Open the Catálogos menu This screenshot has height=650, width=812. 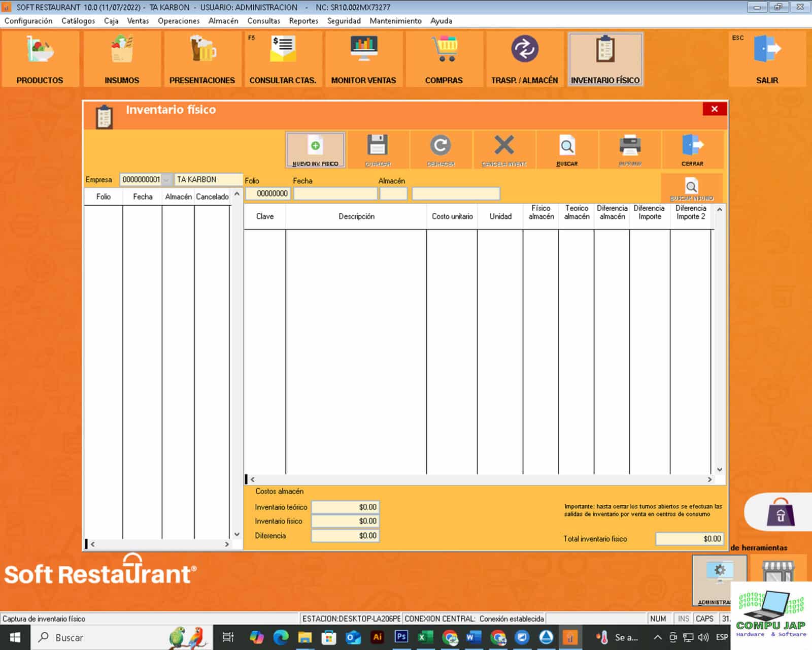tap(78, 21)
